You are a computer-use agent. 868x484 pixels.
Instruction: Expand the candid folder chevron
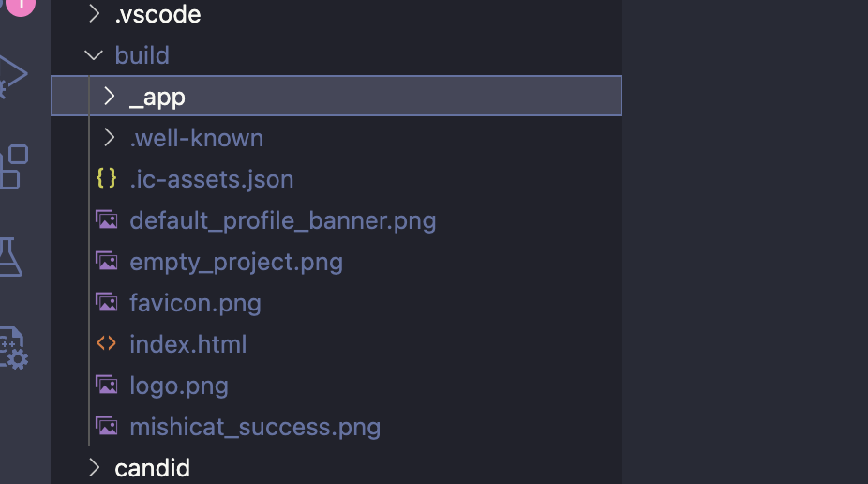click(x=94, y=467)
